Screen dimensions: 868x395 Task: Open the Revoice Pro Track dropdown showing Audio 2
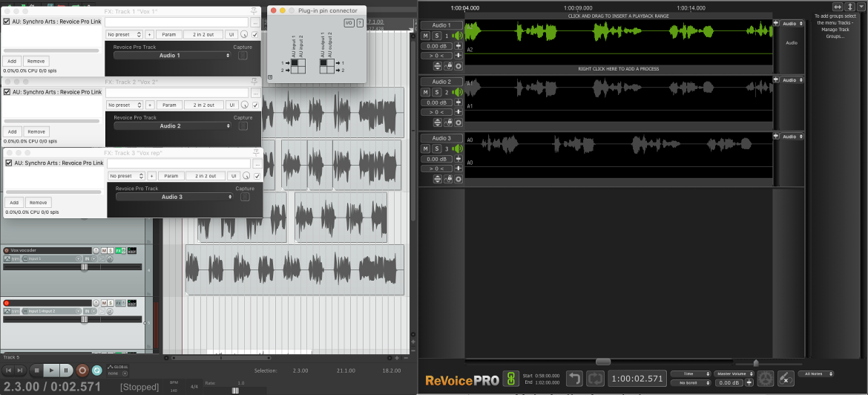172,125
